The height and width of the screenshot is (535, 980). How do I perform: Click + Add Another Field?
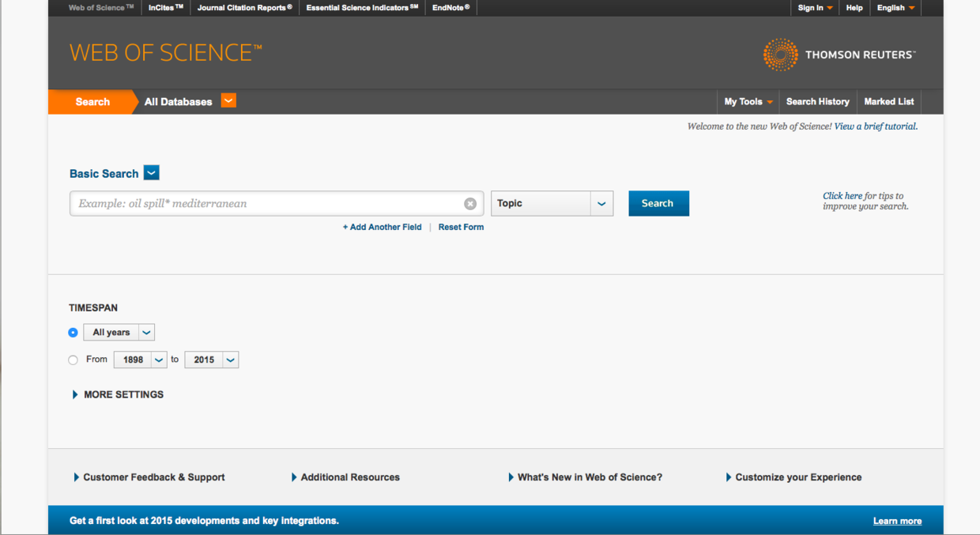[383, 227]
